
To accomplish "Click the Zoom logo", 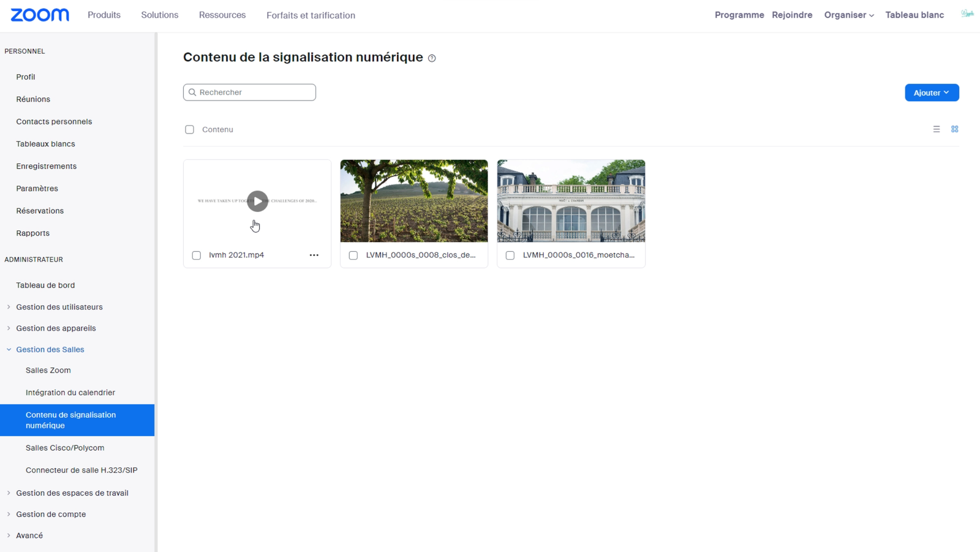I will tap(40, 15).
